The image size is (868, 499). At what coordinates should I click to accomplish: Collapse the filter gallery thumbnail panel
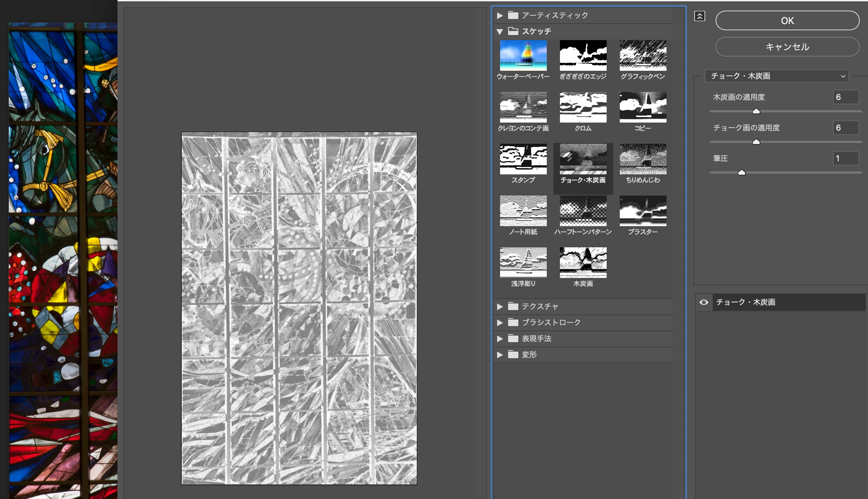699,16
